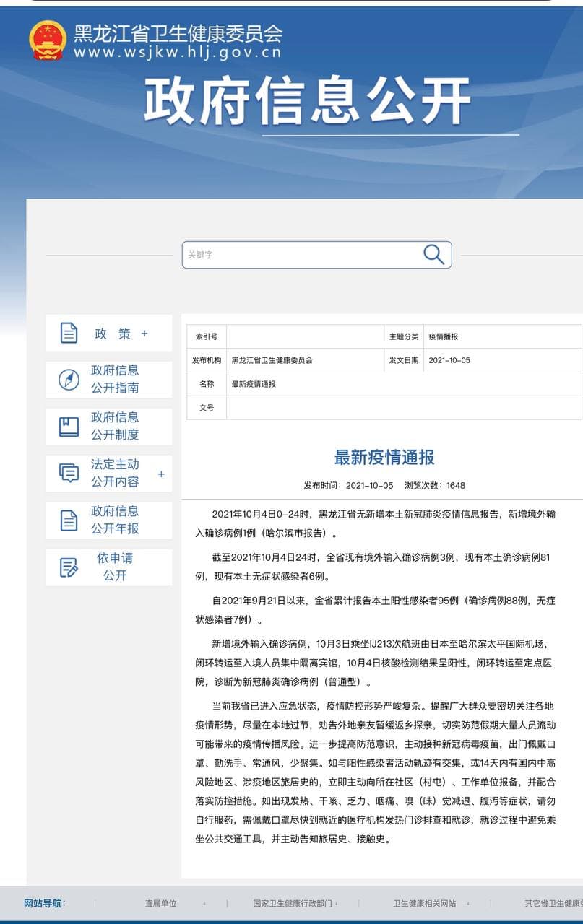
Task: Click the 发布机构 value in the table
Action: coord(272,360)
